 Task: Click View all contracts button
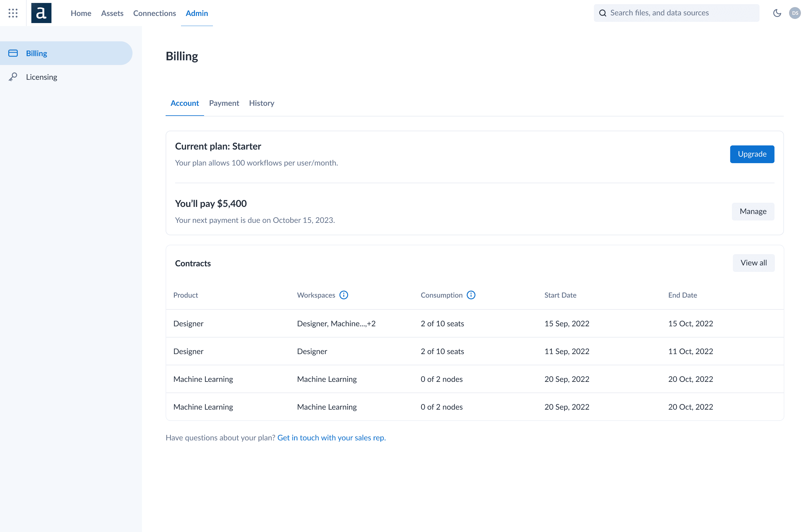coord(753,263)
